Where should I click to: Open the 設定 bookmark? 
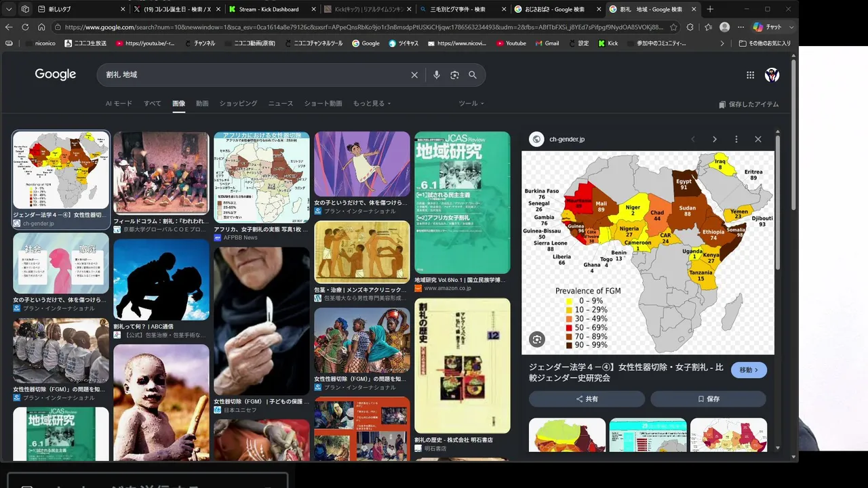(x=578, y=43)
